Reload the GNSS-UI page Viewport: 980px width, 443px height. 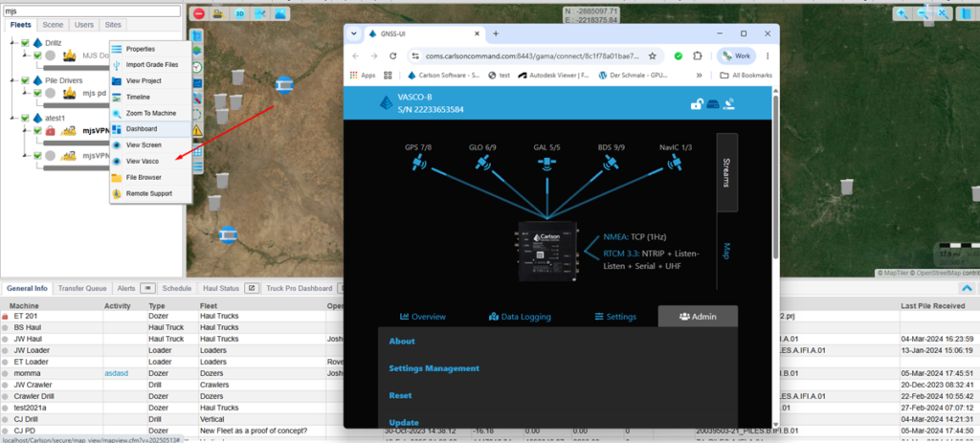click(x=393, y=55)
